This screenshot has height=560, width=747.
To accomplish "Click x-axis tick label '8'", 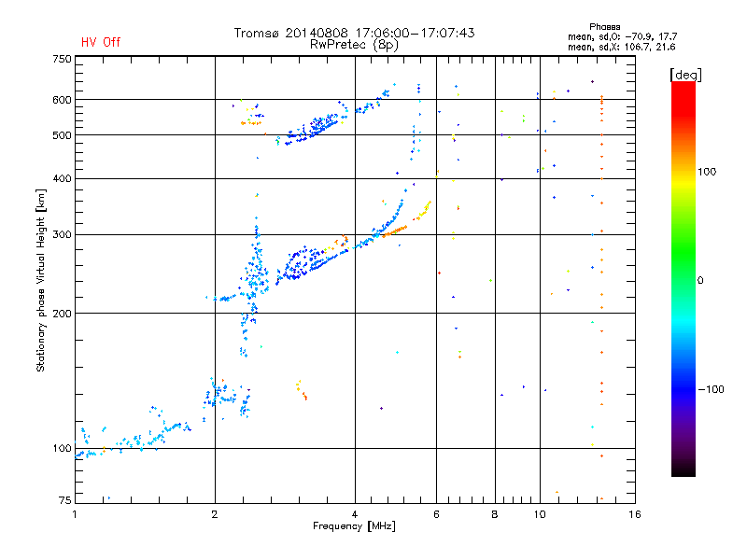I will 495,514.
